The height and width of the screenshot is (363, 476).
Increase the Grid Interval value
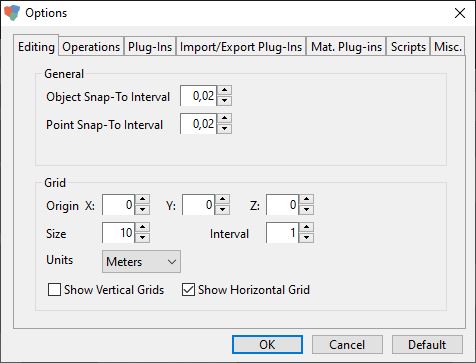[x=307, y=228]
